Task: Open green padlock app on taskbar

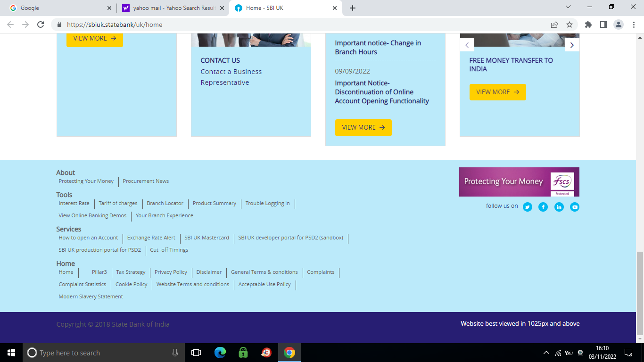Action: [243, 353]
